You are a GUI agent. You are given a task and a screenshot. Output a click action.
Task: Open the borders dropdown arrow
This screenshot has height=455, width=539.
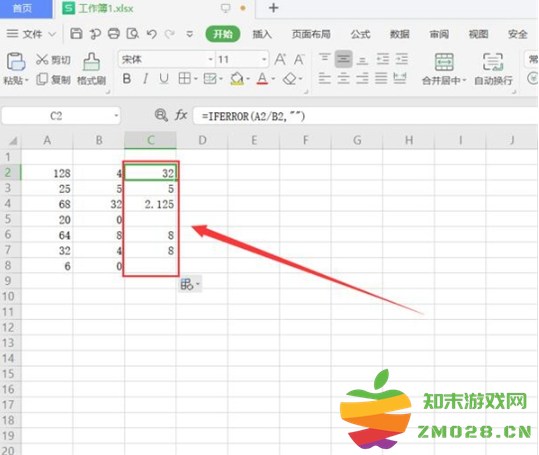click(196, 79)
